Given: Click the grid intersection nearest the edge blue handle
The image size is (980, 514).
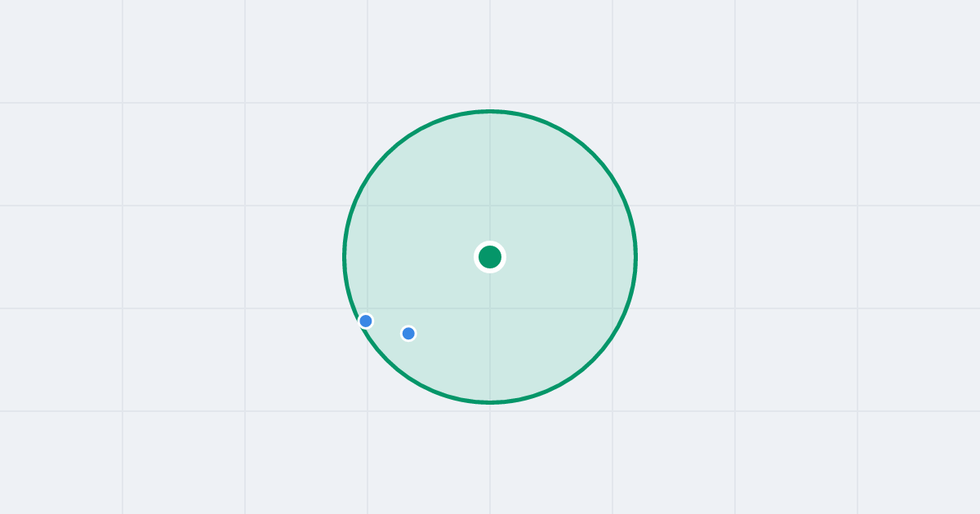Looking at the screenshot, I should 367,308.
